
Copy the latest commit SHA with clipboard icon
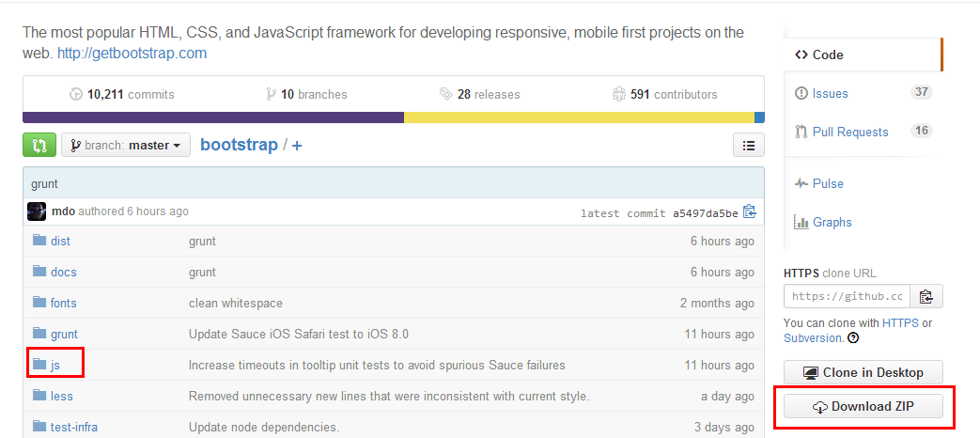click(x=750, y=211)
